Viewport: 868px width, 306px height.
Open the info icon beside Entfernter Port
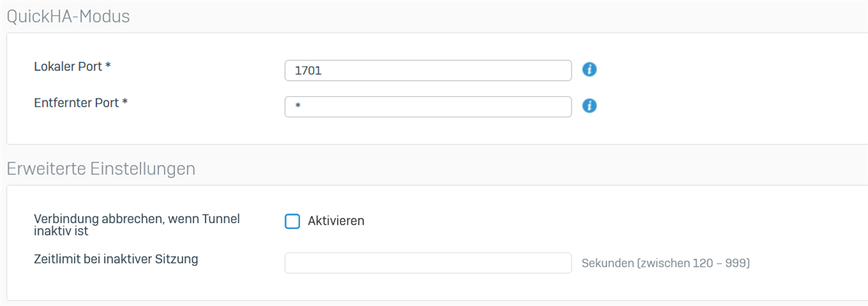[x=590, y=106]
